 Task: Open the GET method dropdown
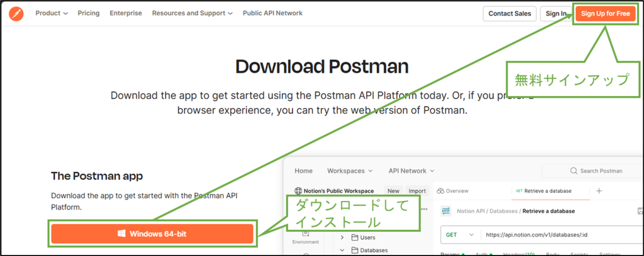pyautogui.click(x=460, y=235)
